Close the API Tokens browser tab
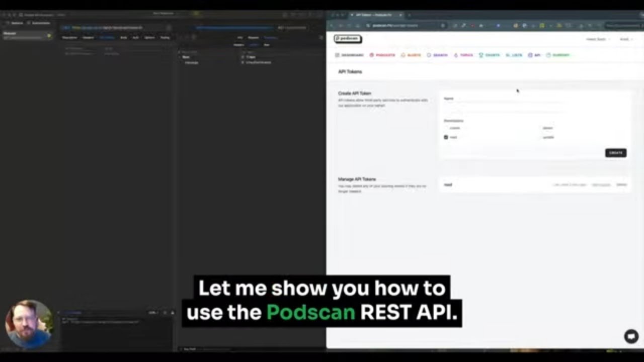The width and height of the screenshot is (644, 362). click(x=400, y=15)
